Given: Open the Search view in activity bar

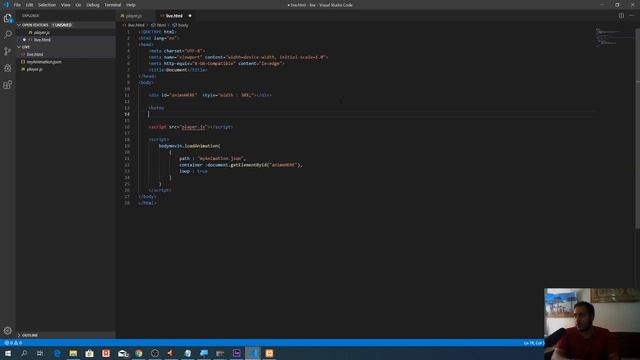Looking at the screenshot, I should (7, 34).
